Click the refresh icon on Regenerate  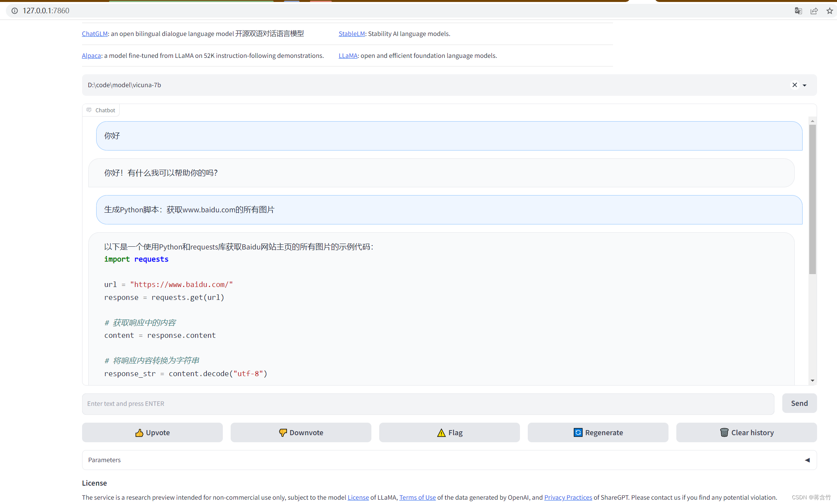tap(578, 432)
